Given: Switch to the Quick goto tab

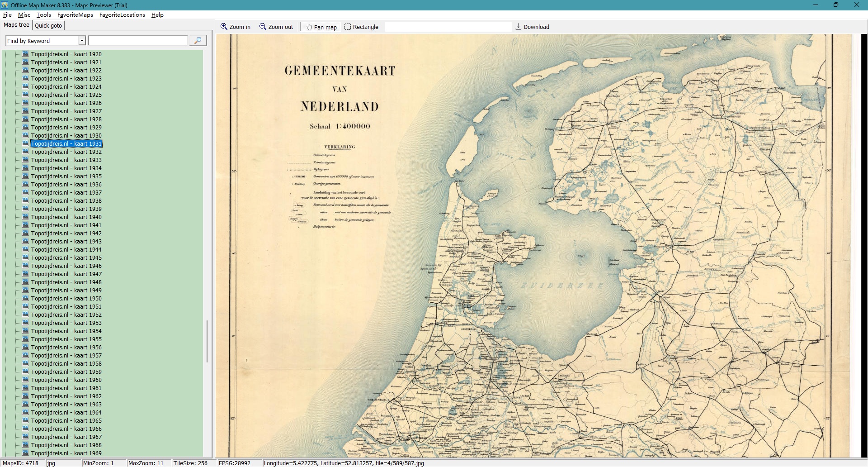Looking at the screenshot, I should pos(48,25).
